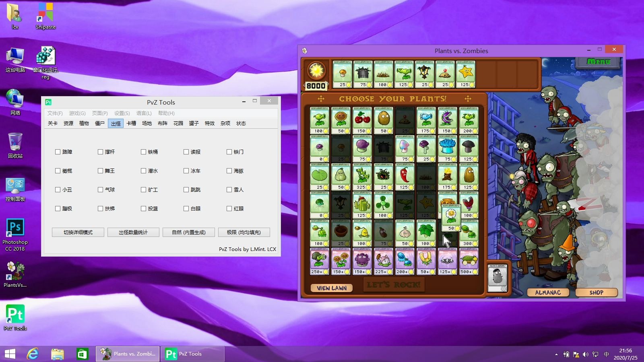
Task: Click the 极限 (均匀填充) button
Action: point(244,232)
